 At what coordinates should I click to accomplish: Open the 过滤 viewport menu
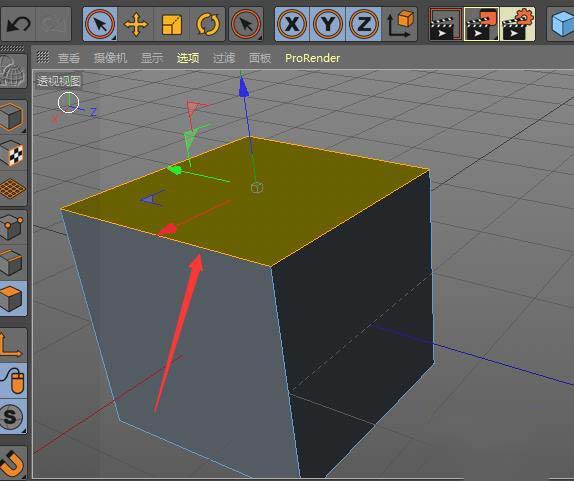tap(224, 58)
